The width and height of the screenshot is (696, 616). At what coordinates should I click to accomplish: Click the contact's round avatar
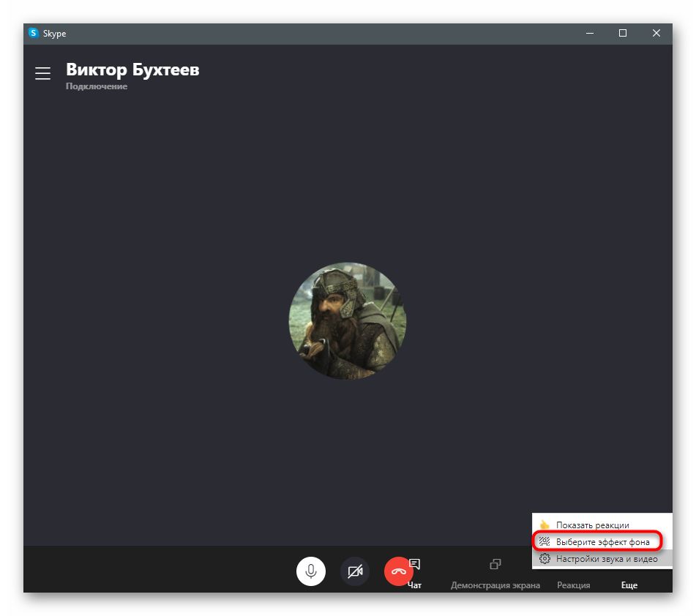point(348,321)
